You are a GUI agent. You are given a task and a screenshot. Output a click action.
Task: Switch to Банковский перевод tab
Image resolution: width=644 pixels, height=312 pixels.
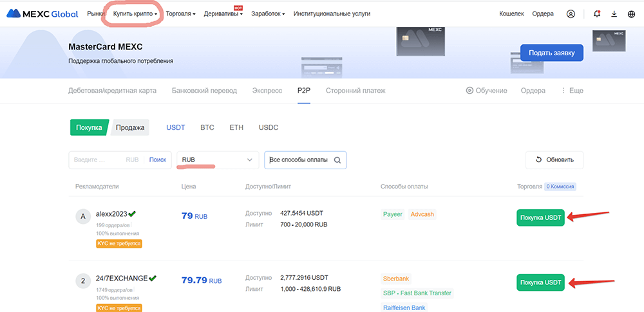[x=204, y=91]
